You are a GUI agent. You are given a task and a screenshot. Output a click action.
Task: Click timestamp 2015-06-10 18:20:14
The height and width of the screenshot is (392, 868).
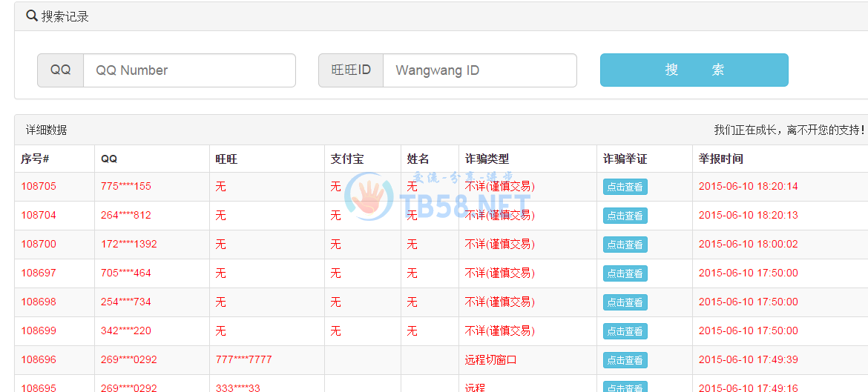(749, 186)
